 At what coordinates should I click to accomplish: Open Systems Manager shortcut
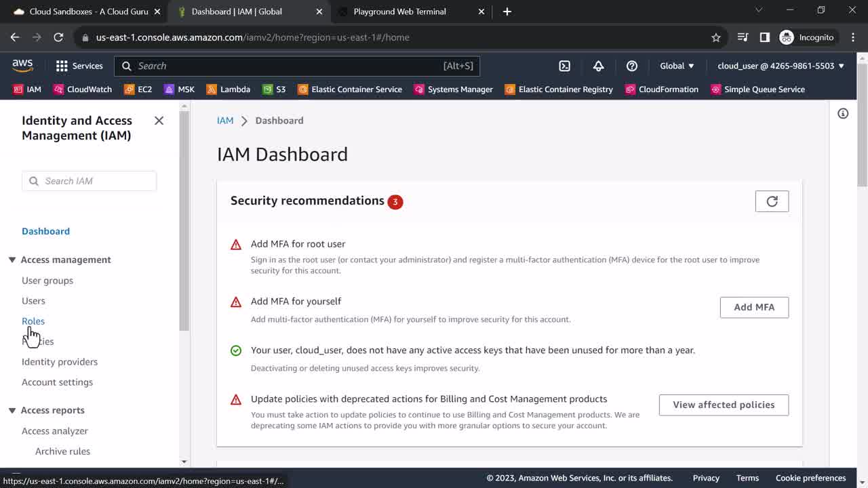[x=453, y=89]
